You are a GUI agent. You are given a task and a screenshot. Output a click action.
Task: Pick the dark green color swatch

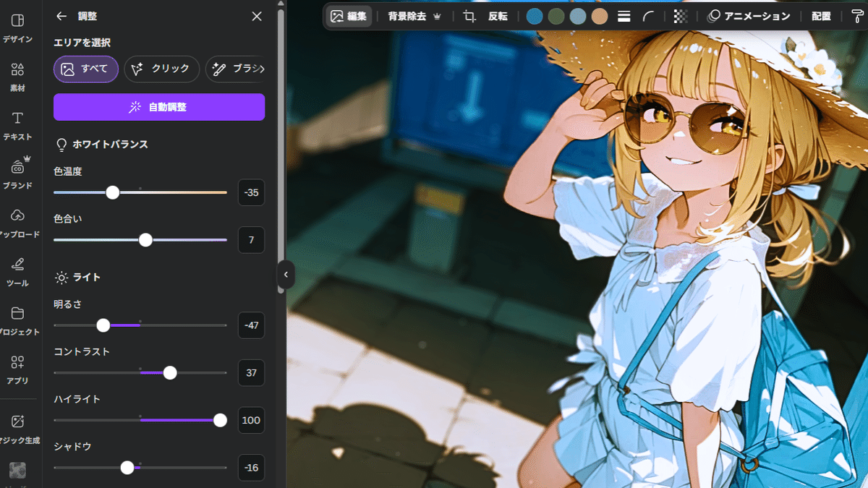556,16
